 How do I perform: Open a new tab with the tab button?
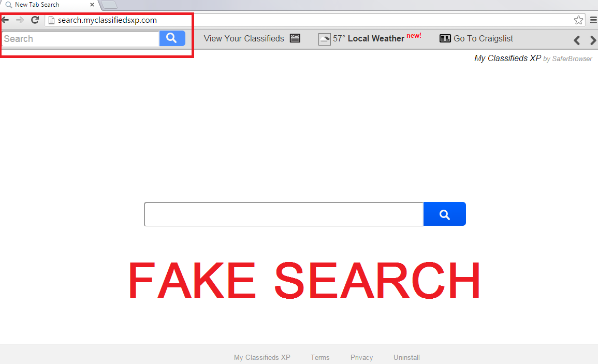(x=109, y=5)
